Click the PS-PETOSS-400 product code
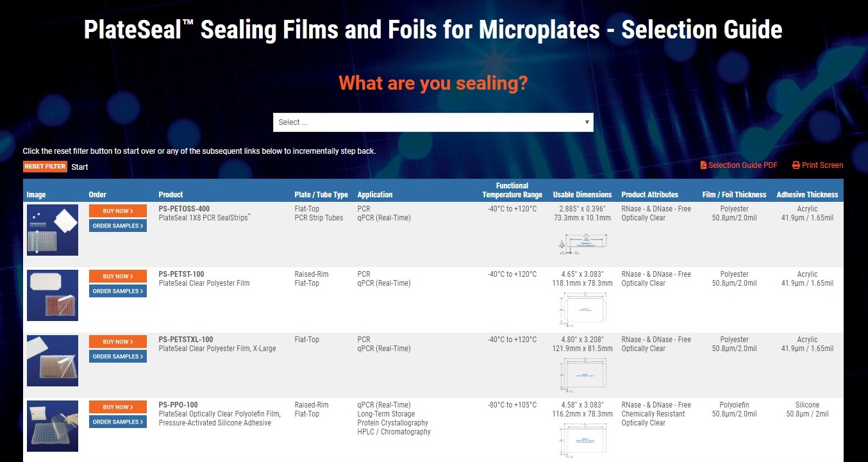The width and height of the screenshot is (868, 462). (184, 209)
